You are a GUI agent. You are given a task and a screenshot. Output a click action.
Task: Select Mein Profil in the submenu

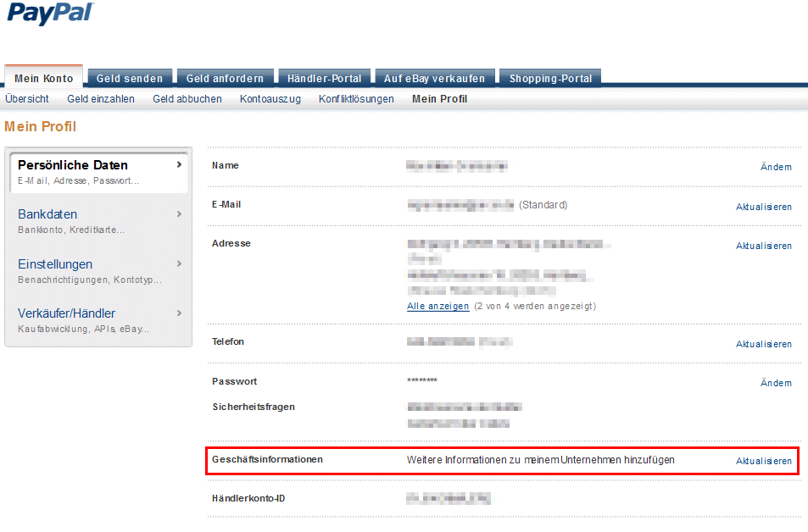439,99
